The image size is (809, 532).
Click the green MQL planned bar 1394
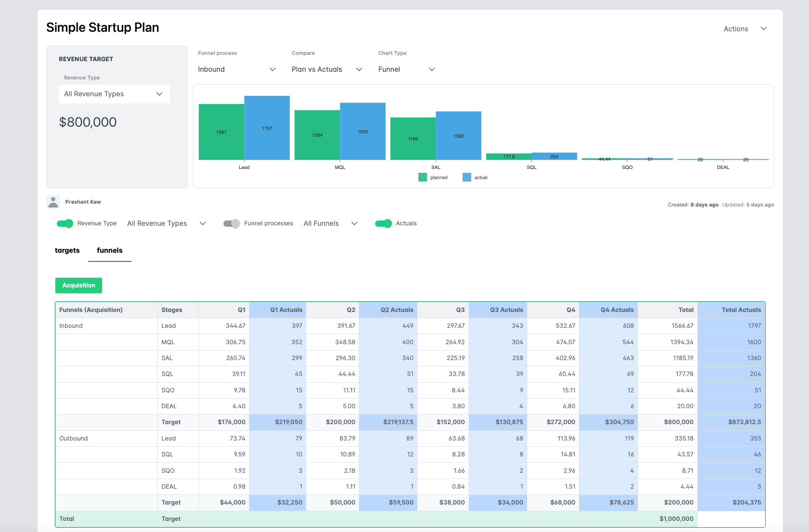pos(317,135)
